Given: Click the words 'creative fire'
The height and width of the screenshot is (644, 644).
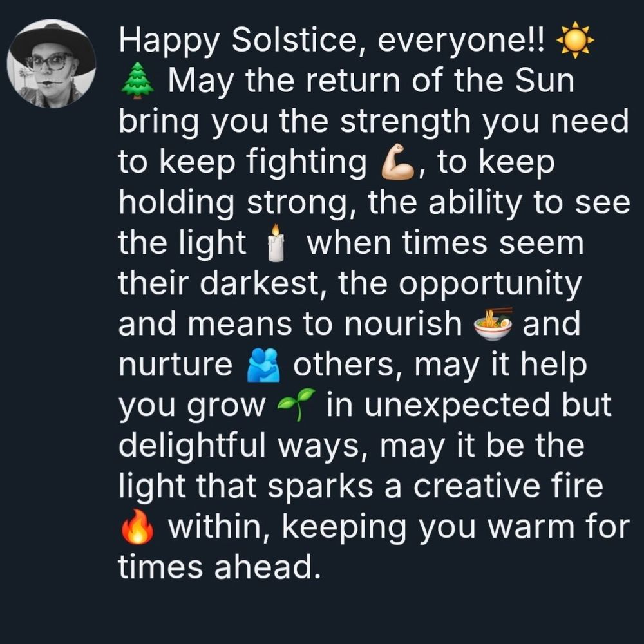Looking at the screenshot, I should click(508, 486).
